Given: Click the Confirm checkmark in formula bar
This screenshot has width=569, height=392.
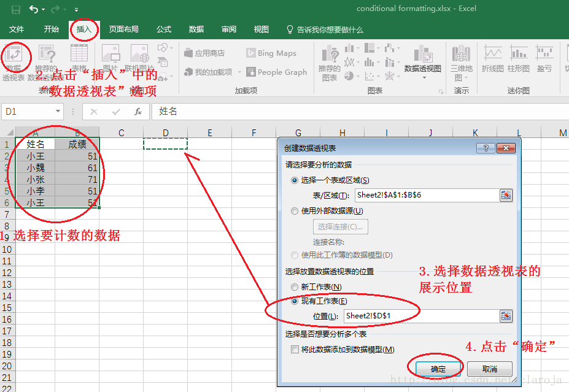Looking at the screenshot, I should pos(116,111).
